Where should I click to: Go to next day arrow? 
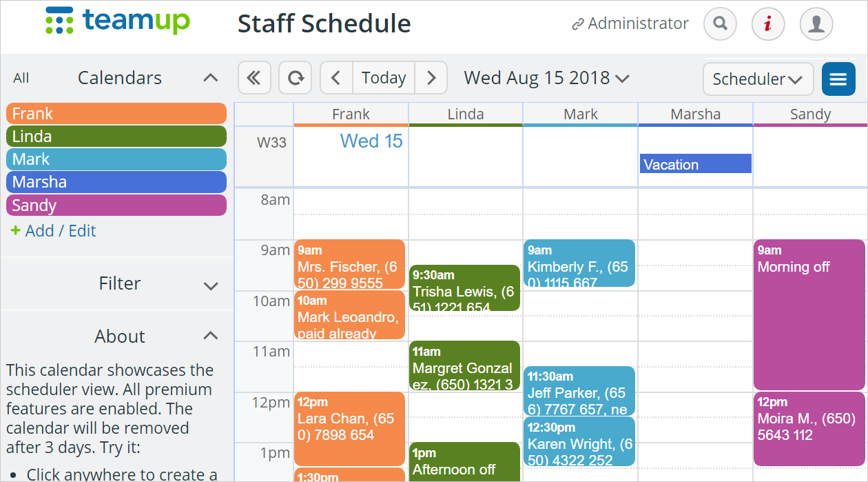(431, 78)
